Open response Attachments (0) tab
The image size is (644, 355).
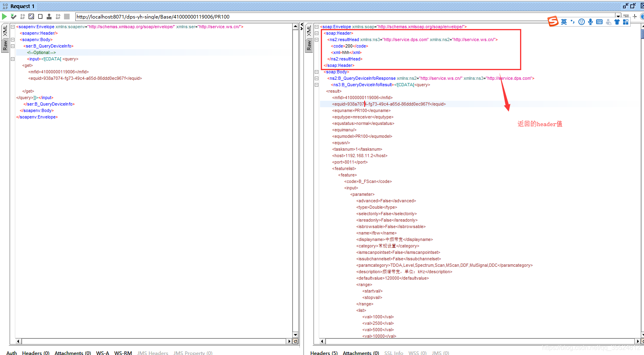pos(361,353)
